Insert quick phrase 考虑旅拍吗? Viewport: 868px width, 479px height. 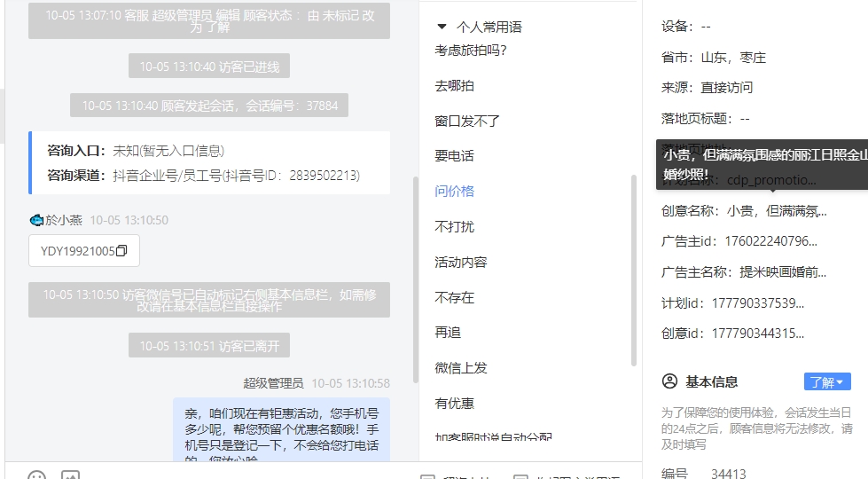(x=471, y=51)
